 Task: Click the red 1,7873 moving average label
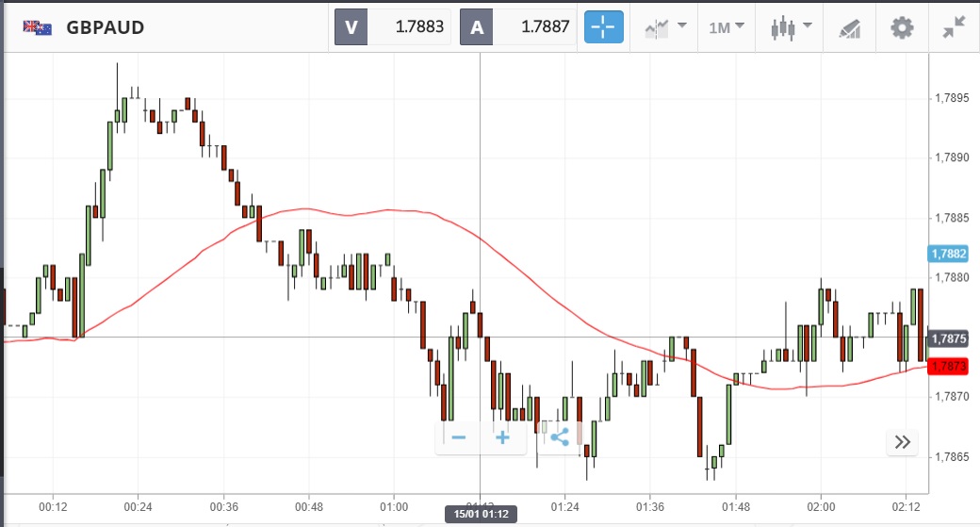pyautogui.click(x=949, y=366)
